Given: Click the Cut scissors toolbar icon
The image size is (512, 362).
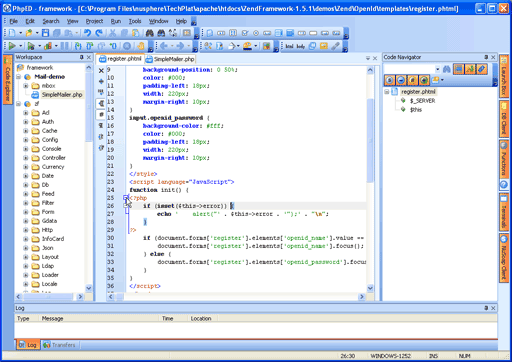Looking at the screenshot, I should point(112,33).
